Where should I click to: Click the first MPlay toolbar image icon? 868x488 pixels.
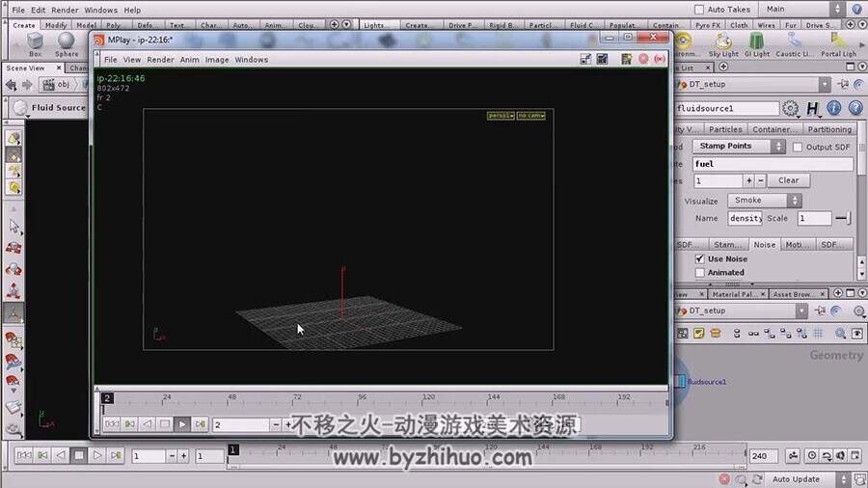585,59
